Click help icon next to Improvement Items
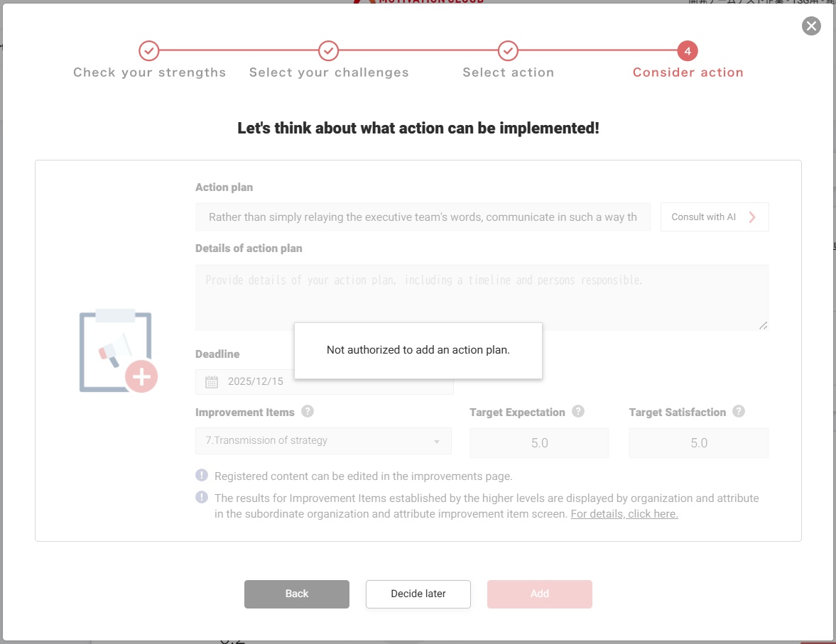This screenshot has height=644, width=836. [x=308, y=412]
